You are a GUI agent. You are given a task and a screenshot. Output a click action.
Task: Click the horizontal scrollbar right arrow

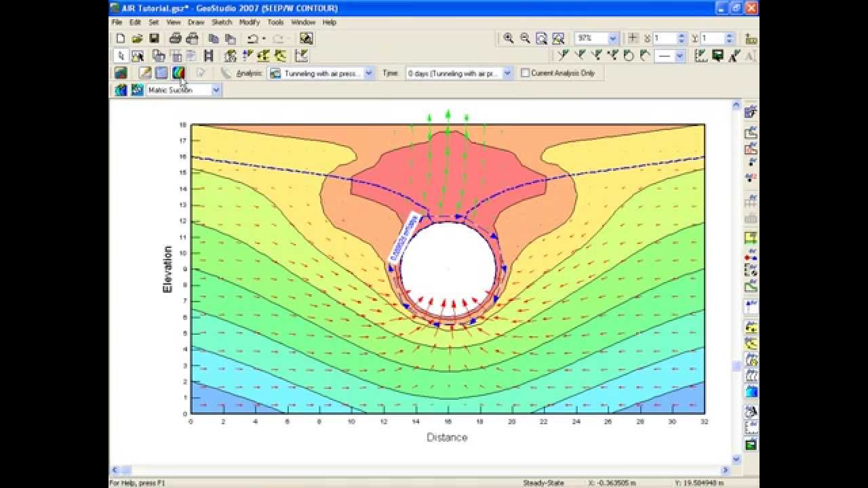tap(726, 470)
